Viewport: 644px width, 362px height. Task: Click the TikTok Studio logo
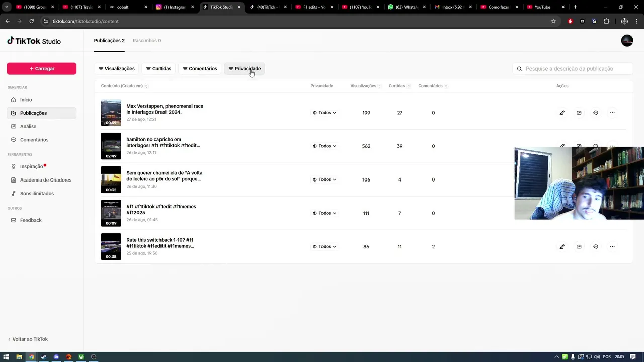click(x=34, y=41)
